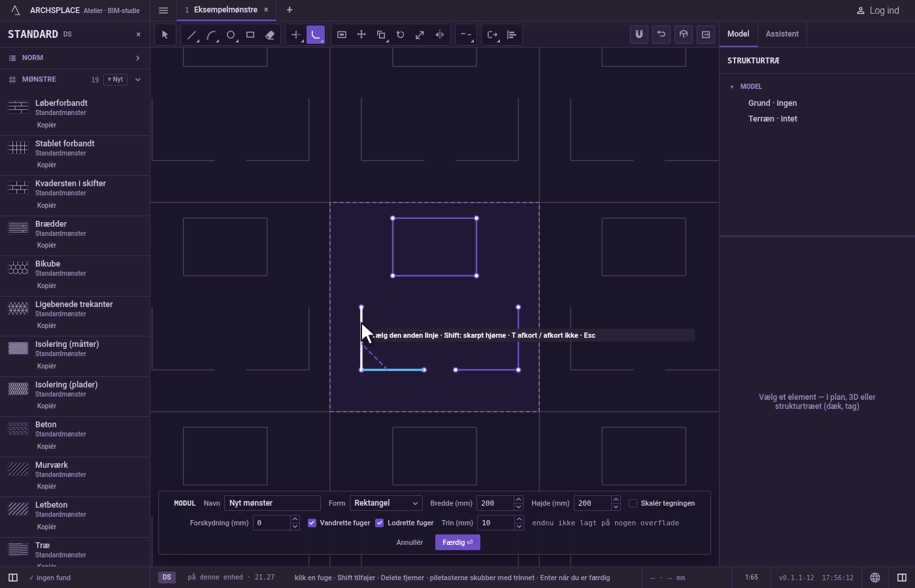The width and height of the screenshot is (915, 588).
Task: Uncheck Lodrette fuger
Action: tap(380, 523)
